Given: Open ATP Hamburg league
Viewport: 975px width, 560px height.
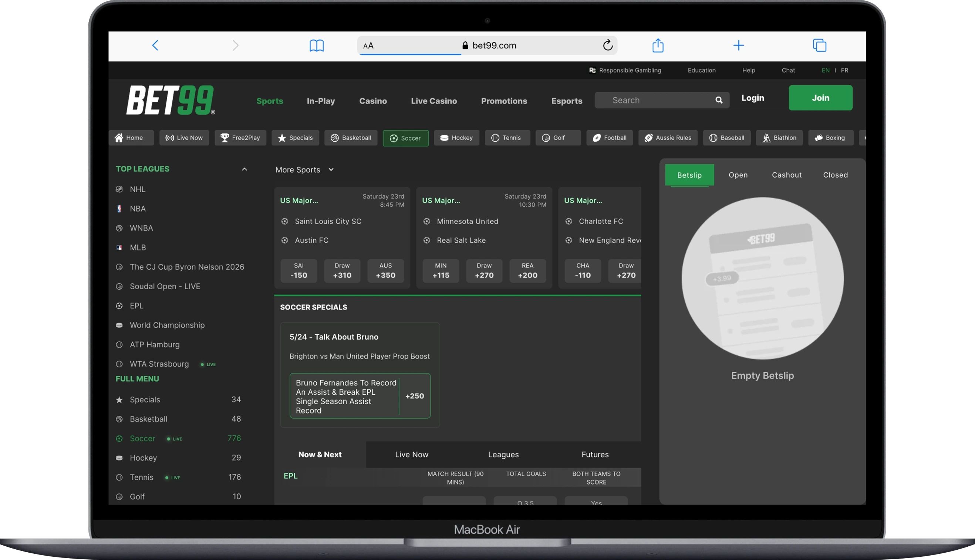Looking at the screenshot, I should (155, 345).
